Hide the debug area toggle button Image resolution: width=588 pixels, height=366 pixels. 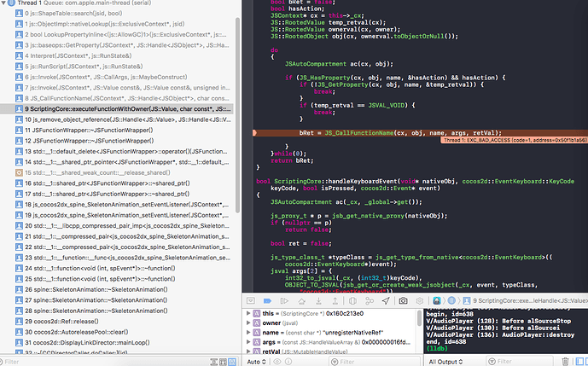[251, 301]
